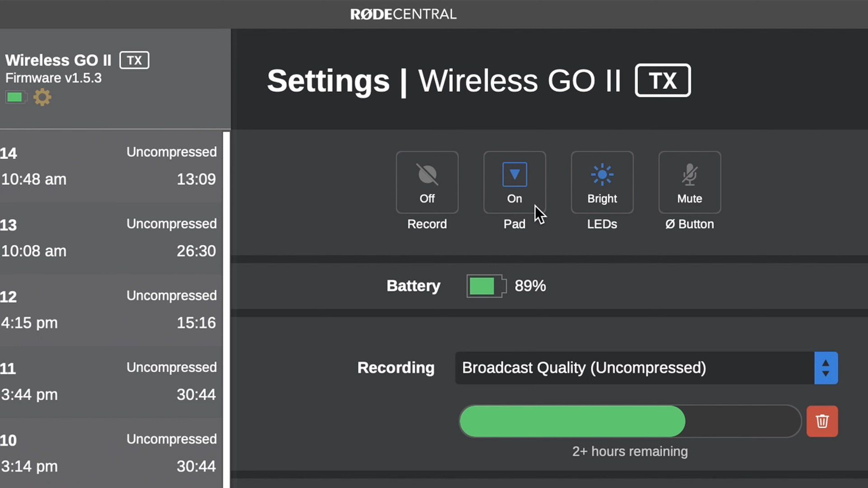
Task: Open the device settings gear icon
Action: click(x=42, y=97)
